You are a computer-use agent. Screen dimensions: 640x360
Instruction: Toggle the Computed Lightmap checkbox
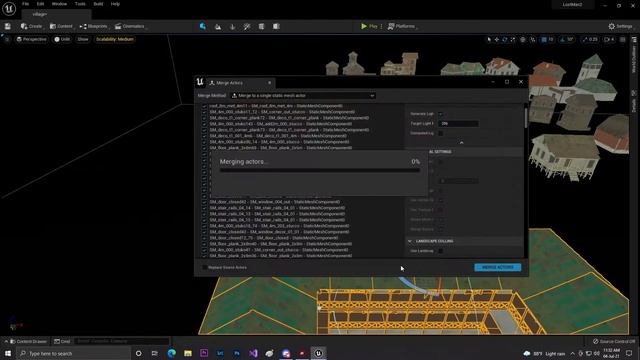[440, 133]
